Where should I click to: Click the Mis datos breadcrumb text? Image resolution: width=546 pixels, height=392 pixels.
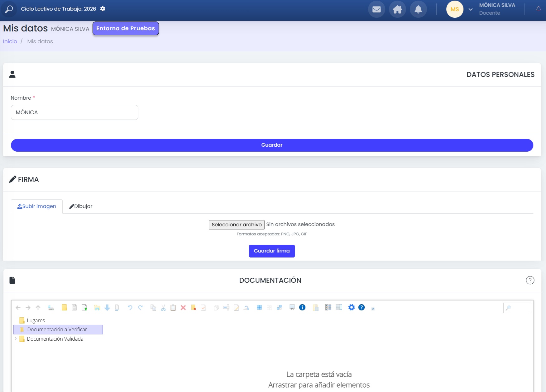[40, 41]
